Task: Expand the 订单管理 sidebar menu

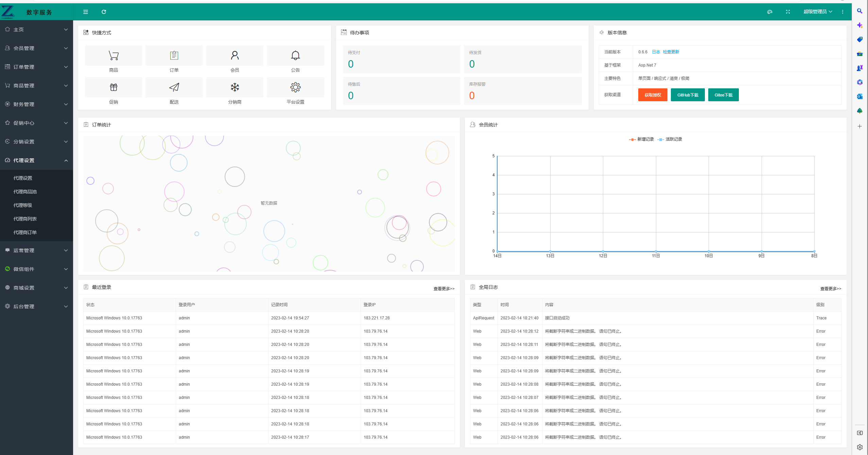Action: click(x=36, y=67)
